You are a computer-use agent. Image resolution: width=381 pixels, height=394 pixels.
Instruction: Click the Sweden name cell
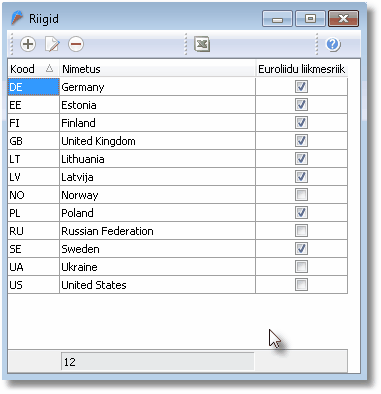coord(157,249)
